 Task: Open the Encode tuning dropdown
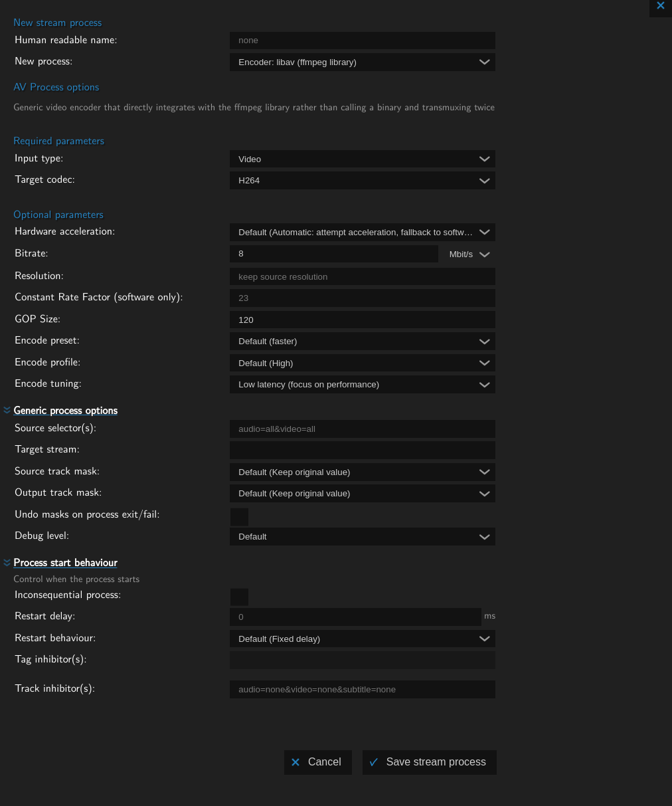click(362, 385)
